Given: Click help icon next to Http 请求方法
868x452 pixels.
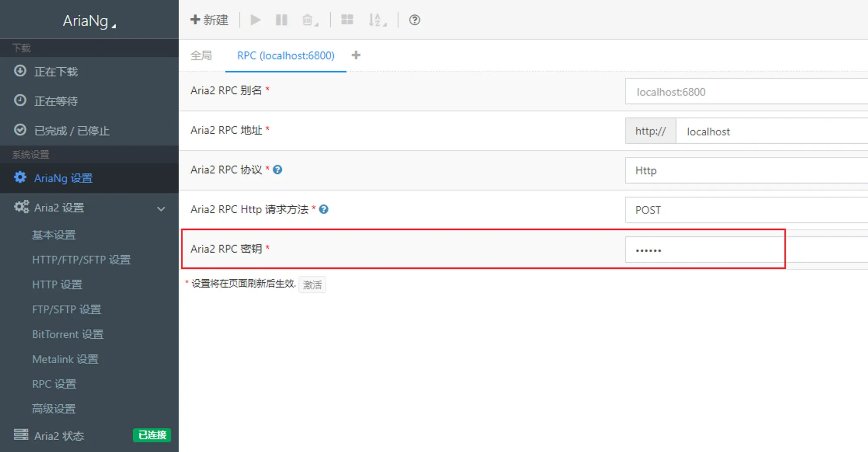Looking at the screenshot, I should tap(324, 209).
